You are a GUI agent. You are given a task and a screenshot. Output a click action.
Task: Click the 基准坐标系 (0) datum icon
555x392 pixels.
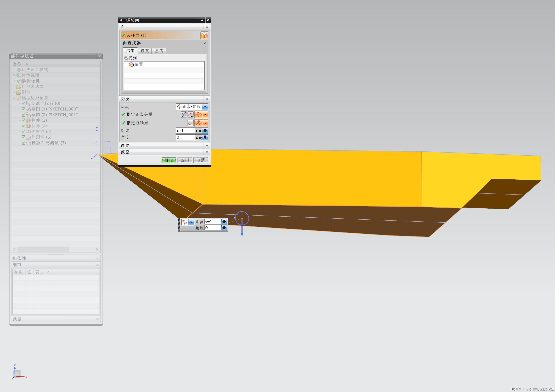[28, 103]
